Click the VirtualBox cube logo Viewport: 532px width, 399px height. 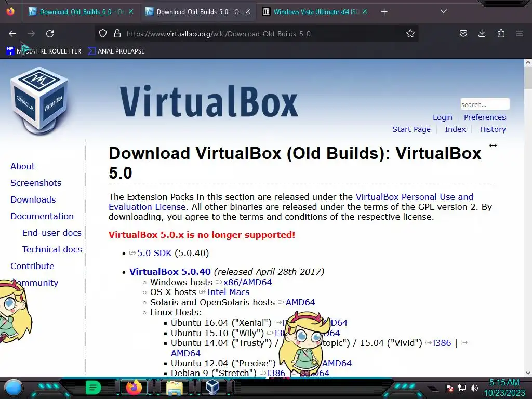point(39,101)
